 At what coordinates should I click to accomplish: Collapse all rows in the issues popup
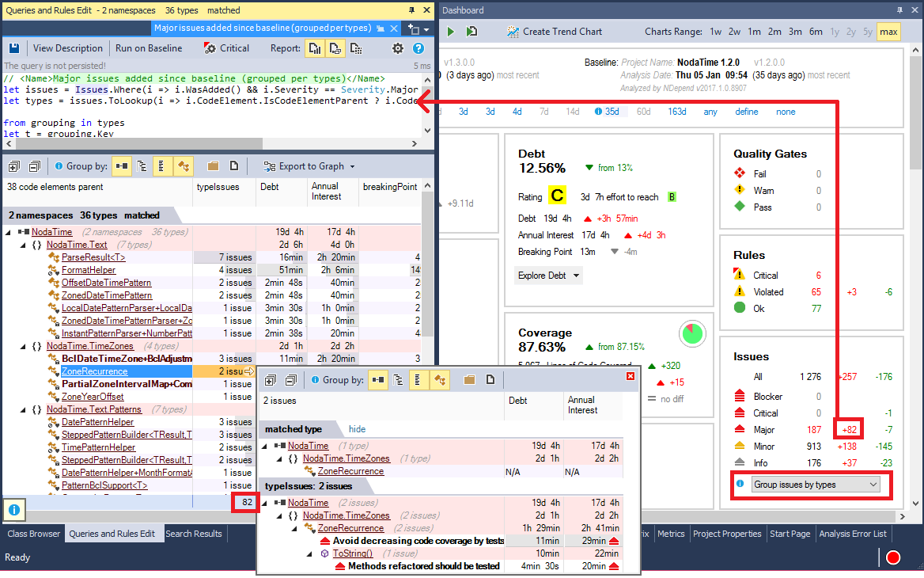pos(290,380)
